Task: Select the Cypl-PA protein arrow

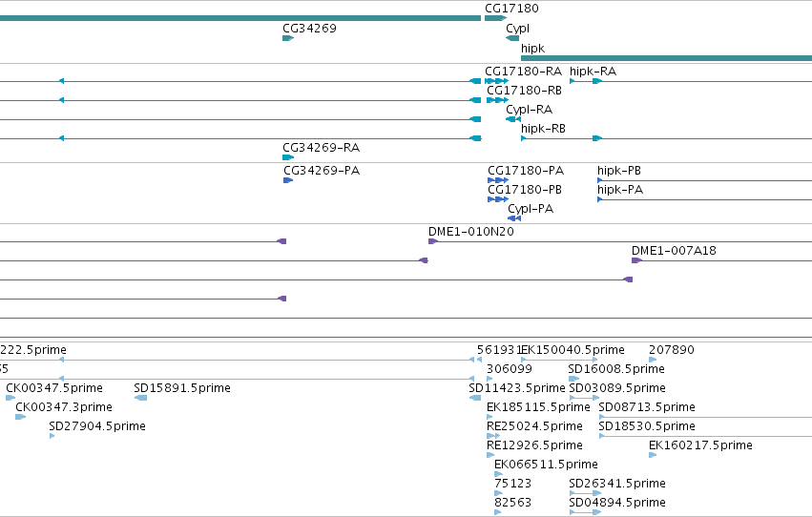Action: tap(514, 218)
